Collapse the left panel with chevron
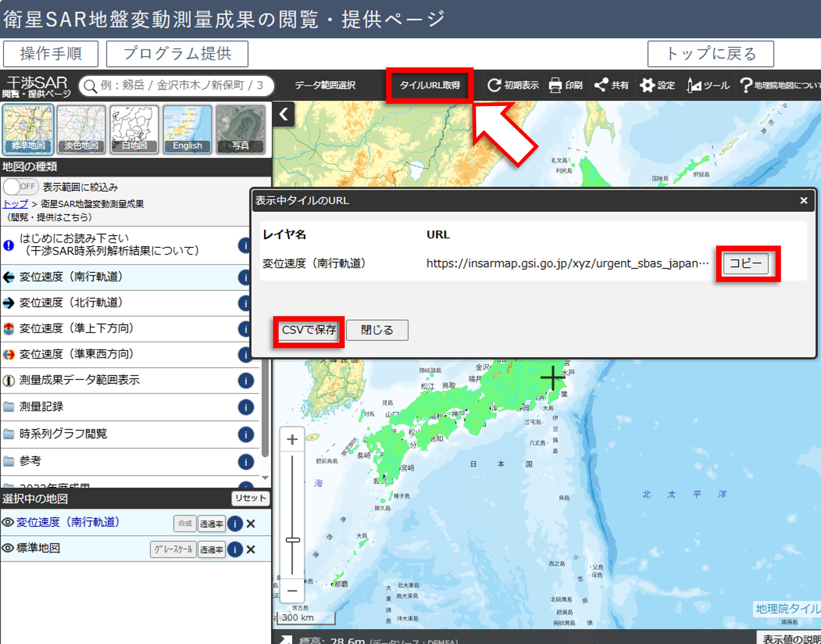Image resolution: width=821 pixels, height=644 pixels. pyautogui.click(x=284, y=114)
